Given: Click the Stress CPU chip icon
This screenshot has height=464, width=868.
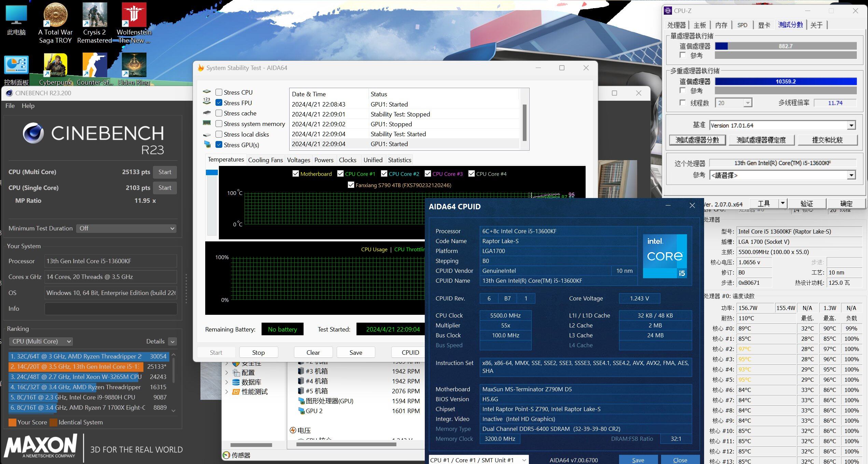Looking at the screenshot, I should pyautogui.click(x=207, y=92).
